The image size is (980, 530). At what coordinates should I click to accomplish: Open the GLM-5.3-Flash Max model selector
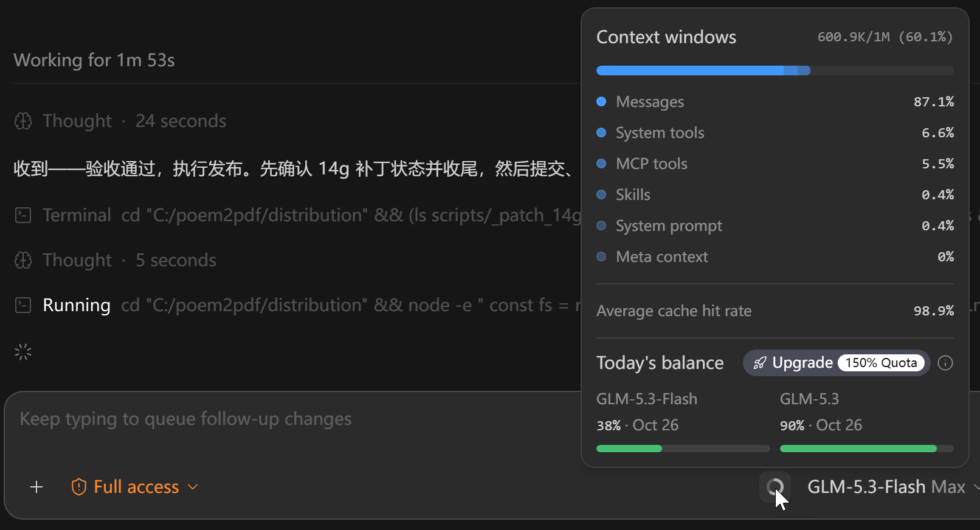[x=892, y=487]
